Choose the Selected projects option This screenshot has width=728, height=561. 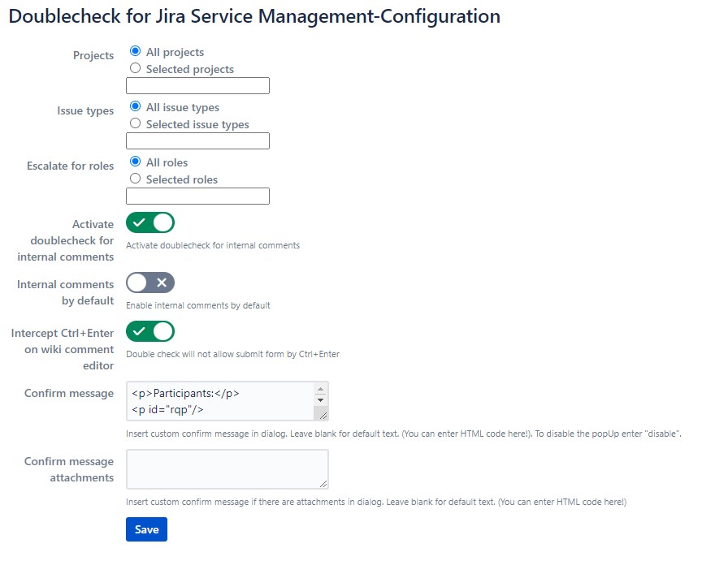pyautogui.click(x=136, y=69)
